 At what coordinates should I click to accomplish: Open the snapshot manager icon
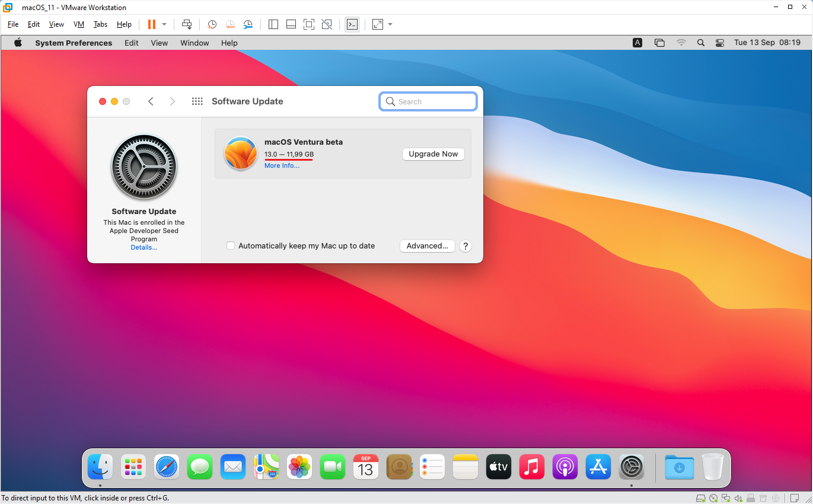coord(248,24)
